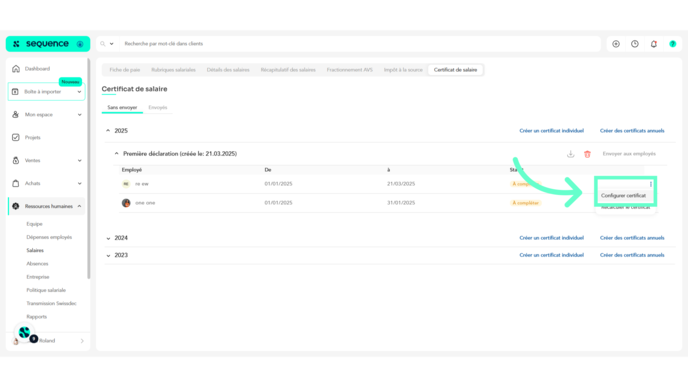688x387 pixels.
Task: Delete the Première déclaration with trash icon
Action: point(587,154)
